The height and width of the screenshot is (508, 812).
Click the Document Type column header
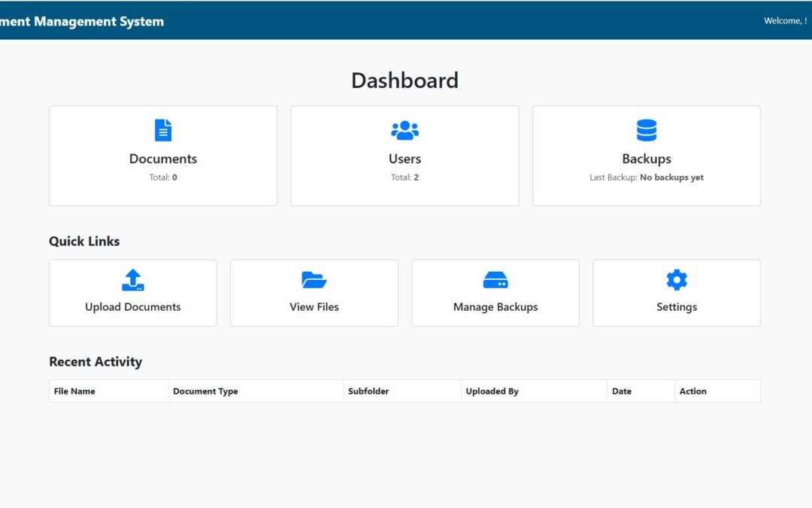205,391
